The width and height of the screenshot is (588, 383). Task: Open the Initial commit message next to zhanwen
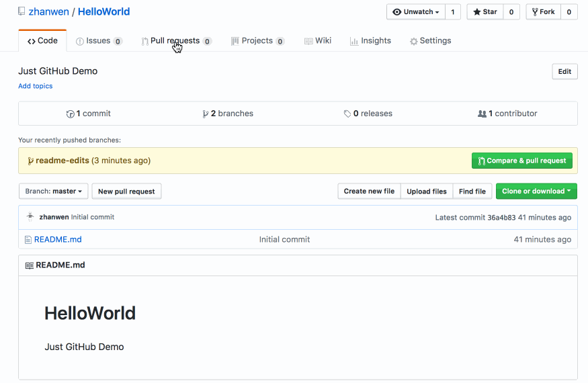point(93,217)
